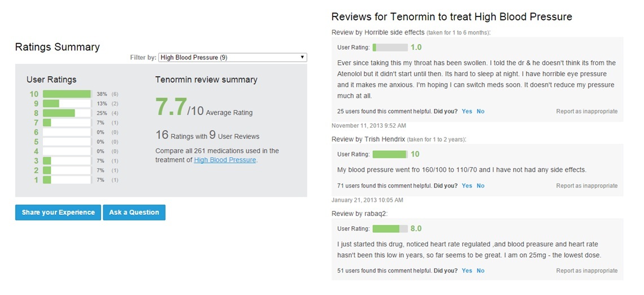The width and height of the screenshot is (644, 295).
Task: Click the 1.0 user rating bar
Action: click(x=390, y=47)
